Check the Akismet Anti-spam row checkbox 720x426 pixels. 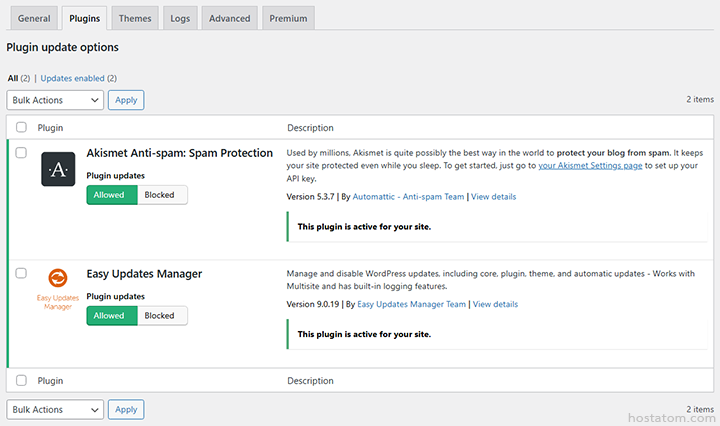coord(22,153)
